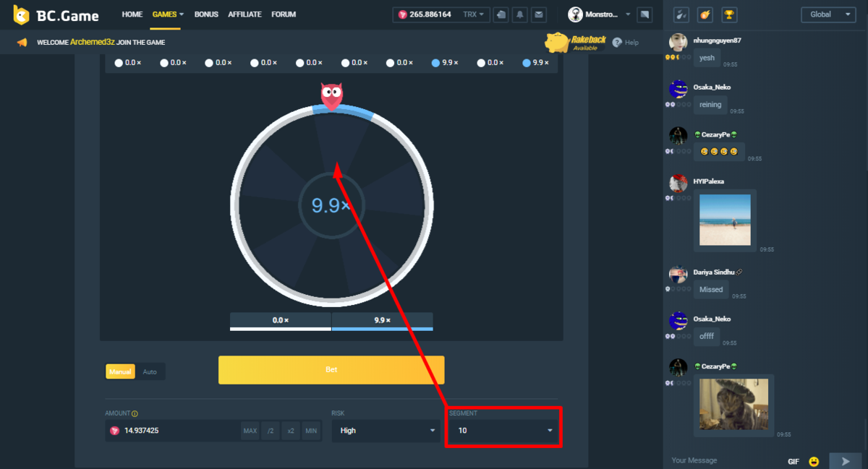Viewport: 868px width, 469px height.
Task: Toggle the chat panel icon beside username
Action: [x=645, y=14]
